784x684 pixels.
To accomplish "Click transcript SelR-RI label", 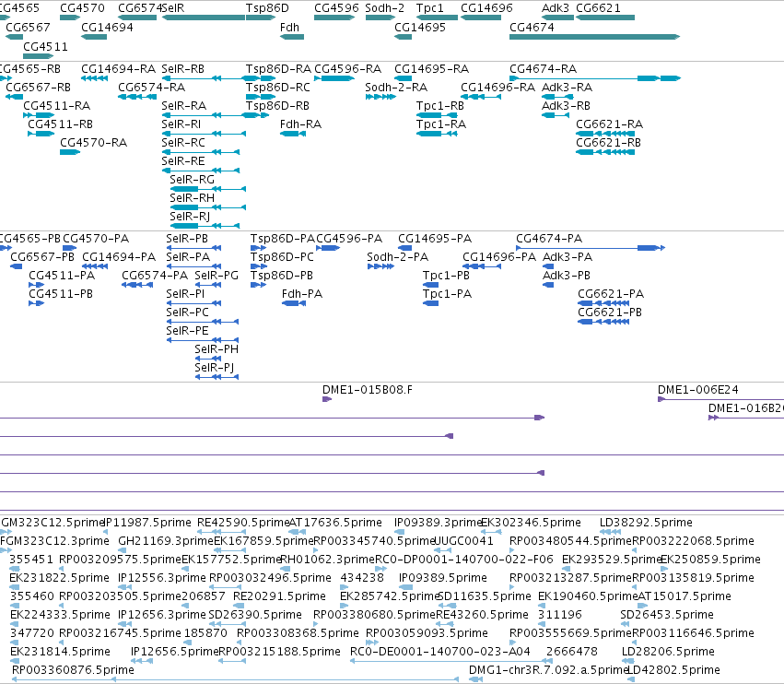I will pyautogui.click(x=181, y=124).
